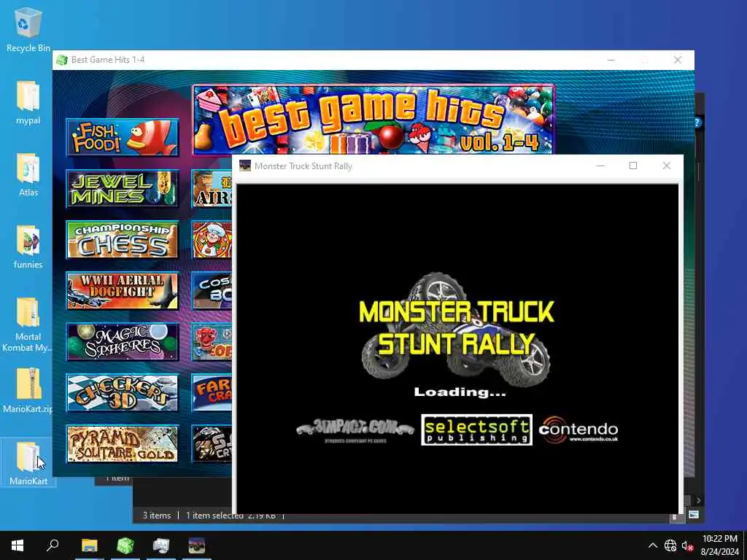This screenshot has height=560, width=747.
Task: Click the Cos Bo game tile
Action: pos(212,290)
